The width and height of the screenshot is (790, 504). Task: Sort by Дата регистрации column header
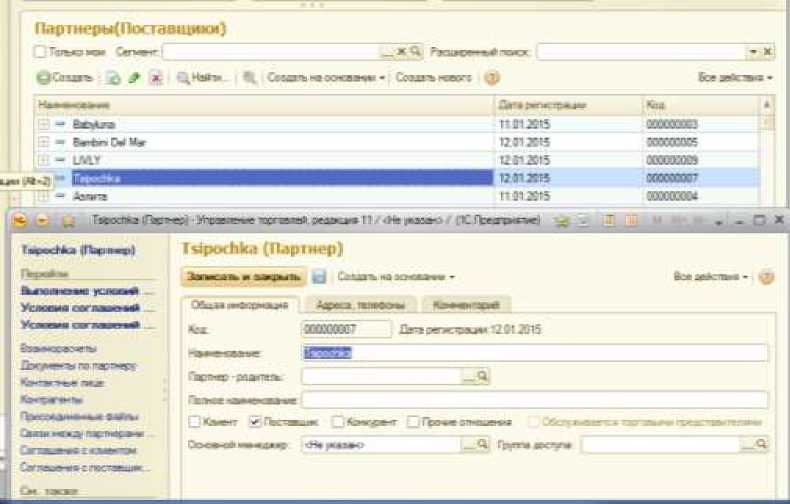pos(568,105)
